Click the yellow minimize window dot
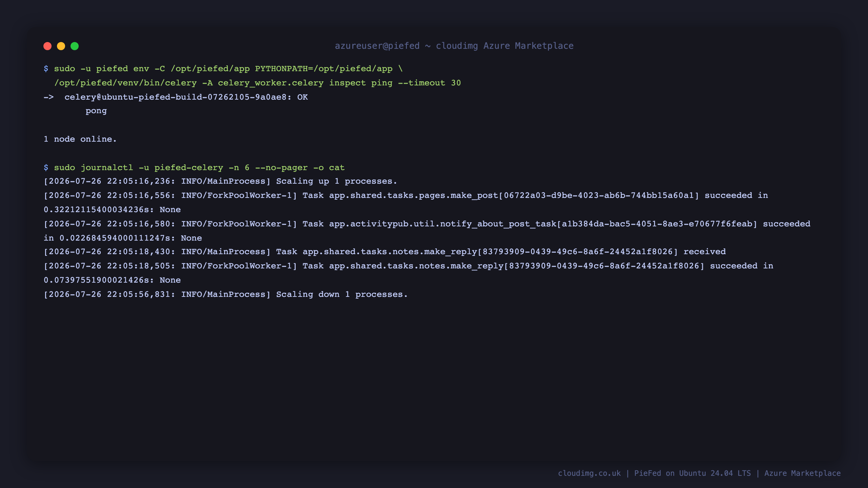 click(61, 46)
